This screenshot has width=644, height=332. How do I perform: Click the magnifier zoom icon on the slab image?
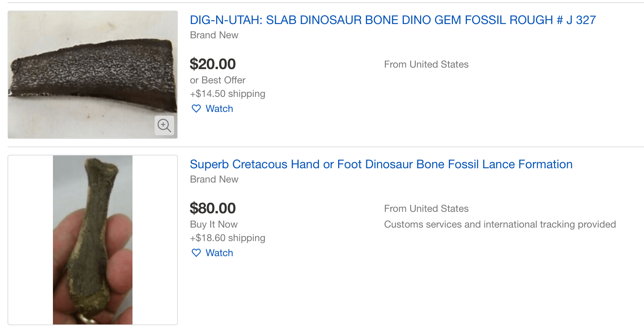coord(164,125)
